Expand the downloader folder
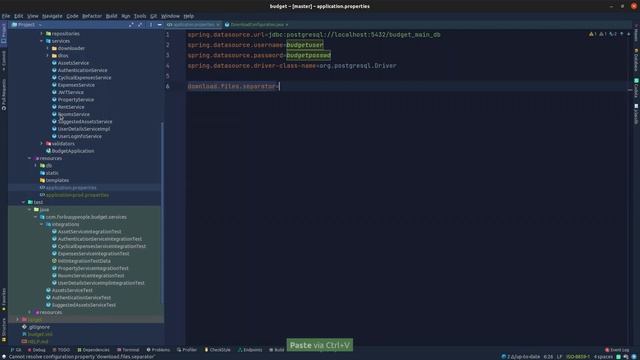The width and height of the screenshot is (640, 360). coord(48,48)
